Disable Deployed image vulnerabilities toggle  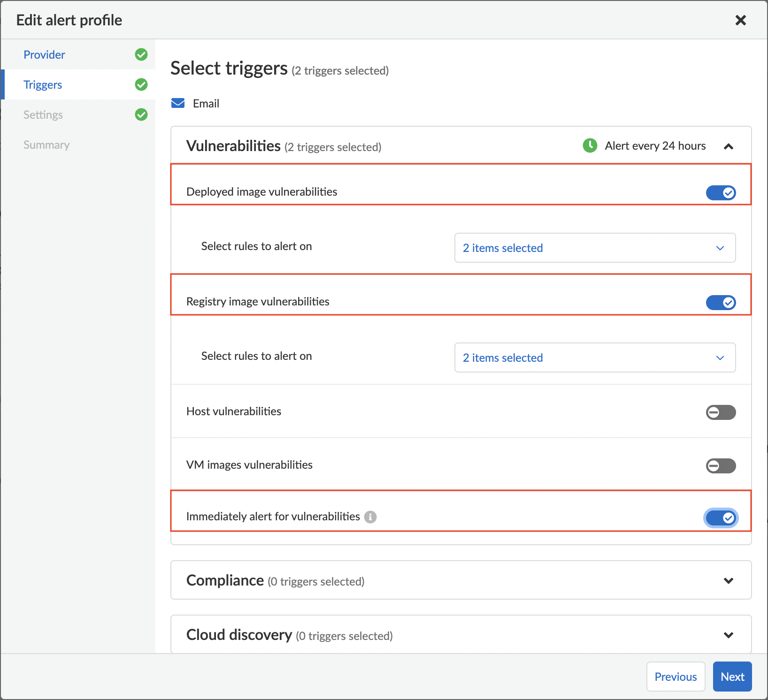coord(721,192)
